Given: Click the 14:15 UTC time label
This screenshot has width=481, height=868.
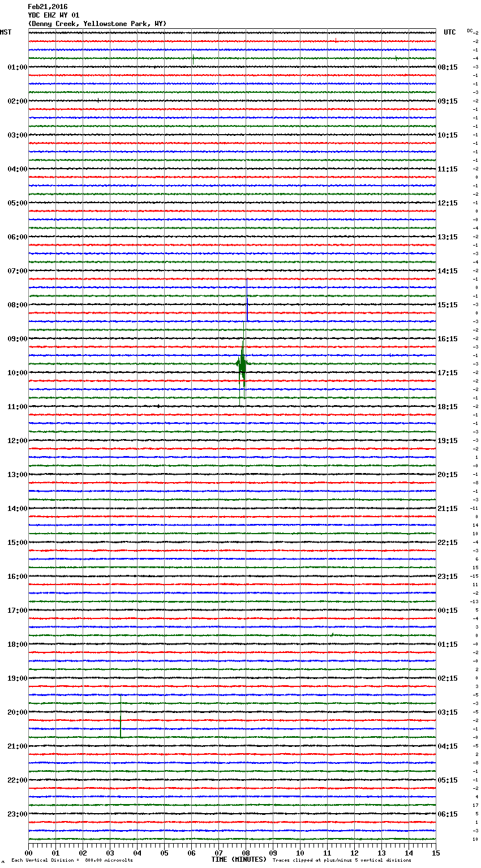Looking at the screenshot, I should [x=448, y=271].
